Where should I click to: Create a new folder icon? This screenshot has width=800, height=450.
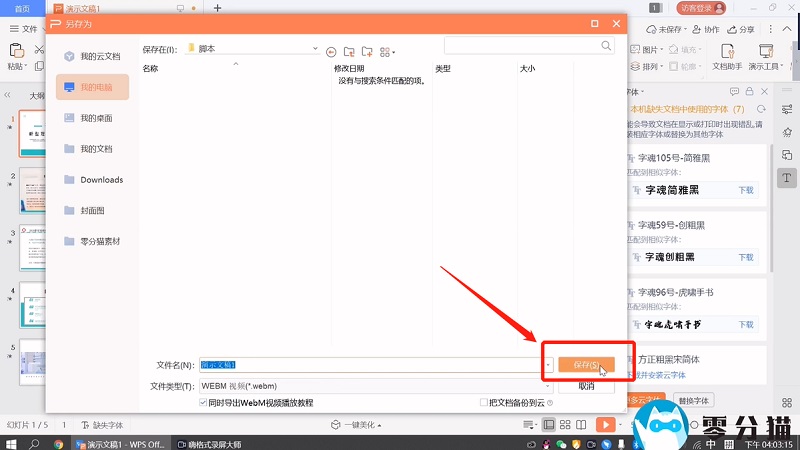(367, 50)
